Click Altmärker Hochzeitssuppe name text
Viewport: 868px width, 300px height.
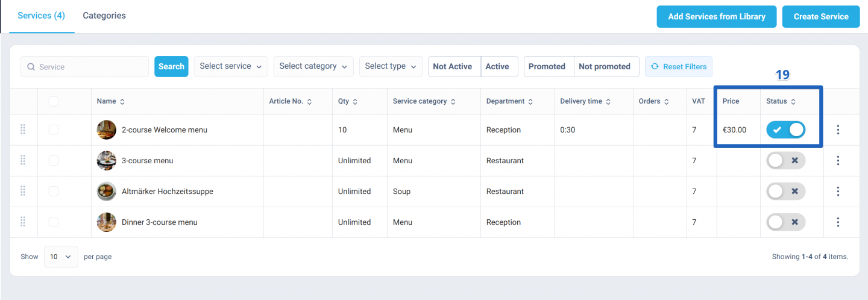coord(168,191)
